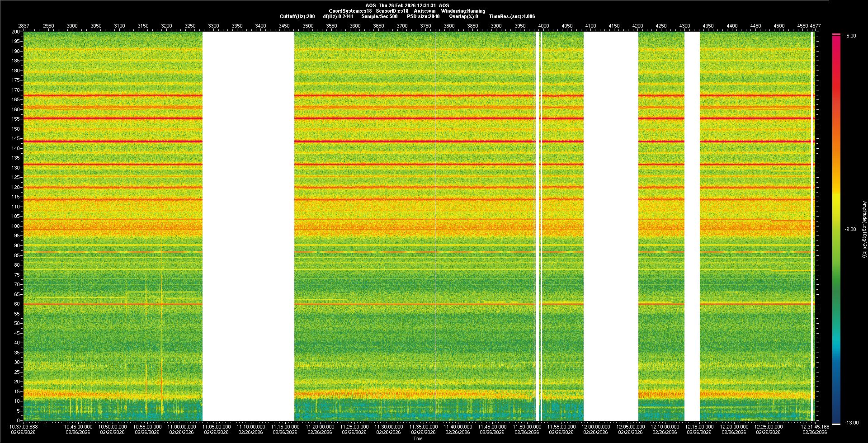
Task: Click the 3500 tick on the top axis
Action: (x=308, y=26)
